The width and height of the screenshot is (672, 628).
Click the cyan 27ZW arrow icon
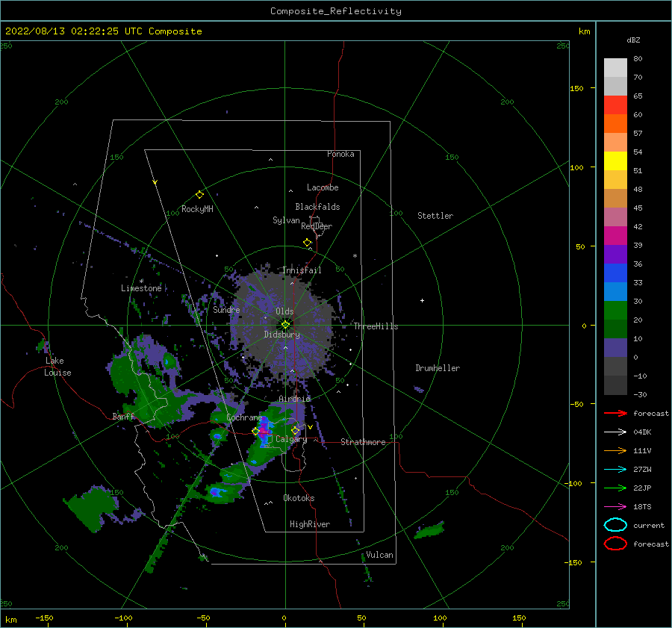pyautogui.click(x=615, y=470)
